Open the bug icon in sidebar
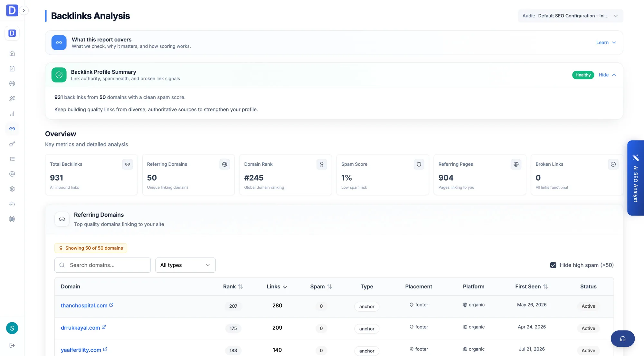The width and height of the screenshot is (644, 356). (12, 219)
